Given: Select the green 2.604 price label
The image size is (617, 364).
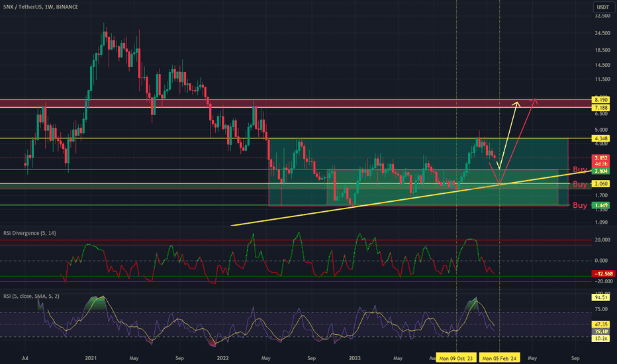Looking at the screenshot, I should (x=601, y=171).
